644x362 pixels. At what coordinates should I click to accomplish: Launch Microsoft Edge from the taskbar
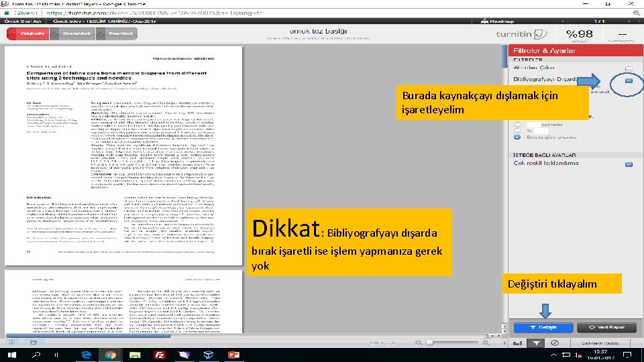pyautogui.click(x=86, y=355)
